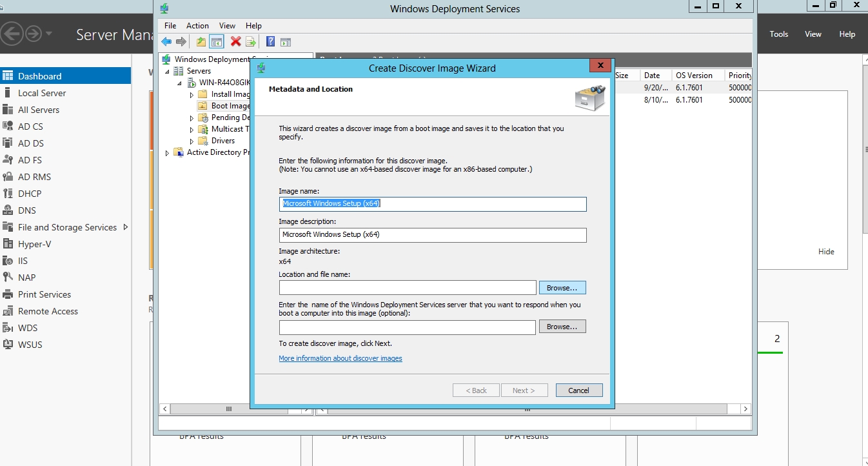Click the Image name text field
868x466 pixels.
coord(433,204)
